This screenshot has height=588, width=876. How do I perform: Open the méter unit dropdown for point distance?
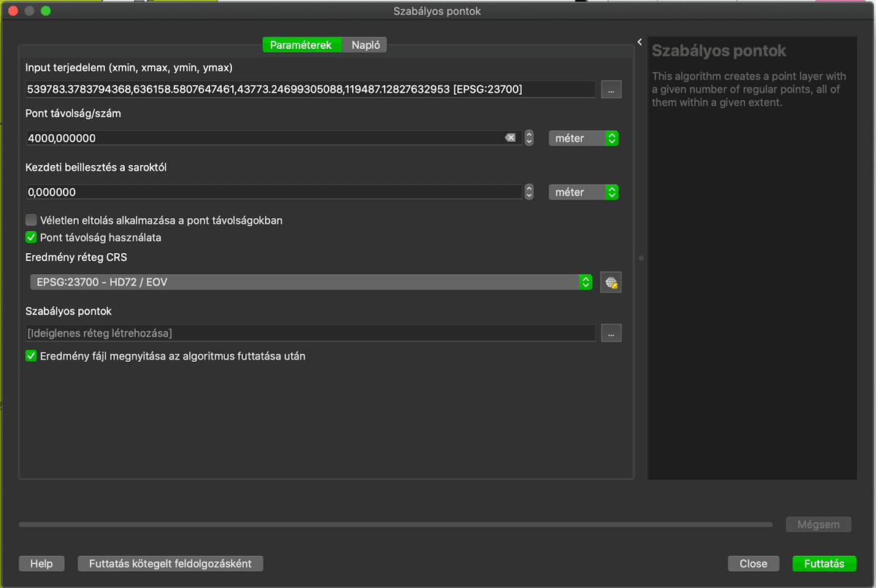(x=583, y=138)
